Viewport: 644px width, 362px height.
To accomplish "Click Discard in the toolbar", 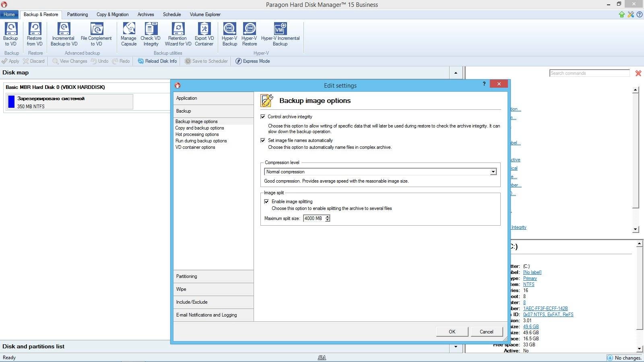I will pos(34,61).
